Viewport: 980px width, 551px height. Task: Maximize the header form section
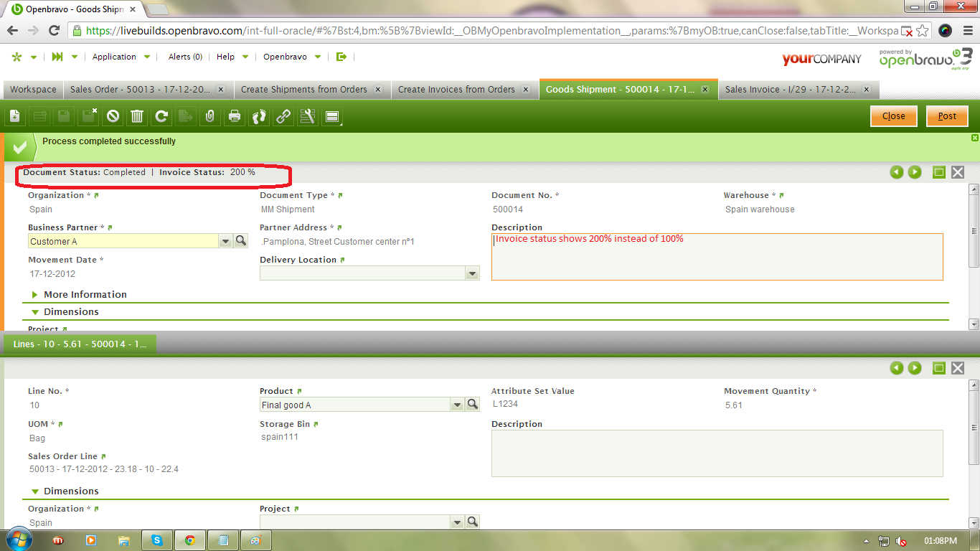939,172
